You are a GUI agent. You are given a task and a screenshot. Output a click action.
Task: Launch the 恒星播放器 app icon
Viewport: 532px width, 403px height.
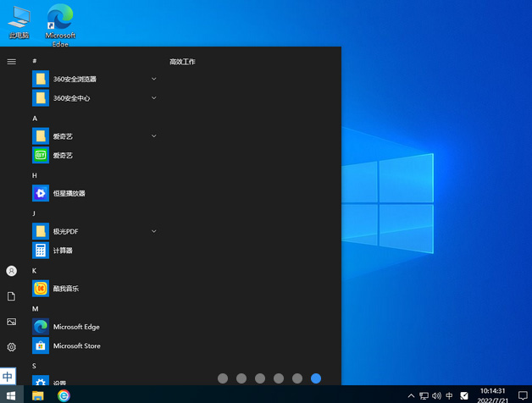click(x=41, y=193)
